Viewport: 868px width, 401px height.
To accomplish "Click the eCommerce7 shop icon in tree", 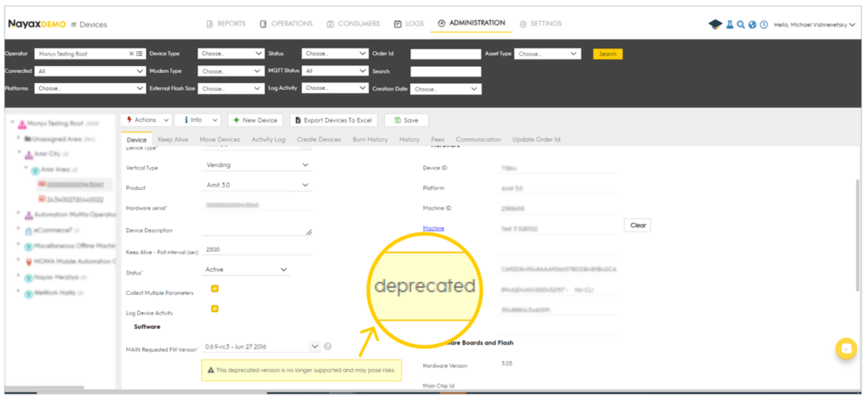I will (29, 231).
